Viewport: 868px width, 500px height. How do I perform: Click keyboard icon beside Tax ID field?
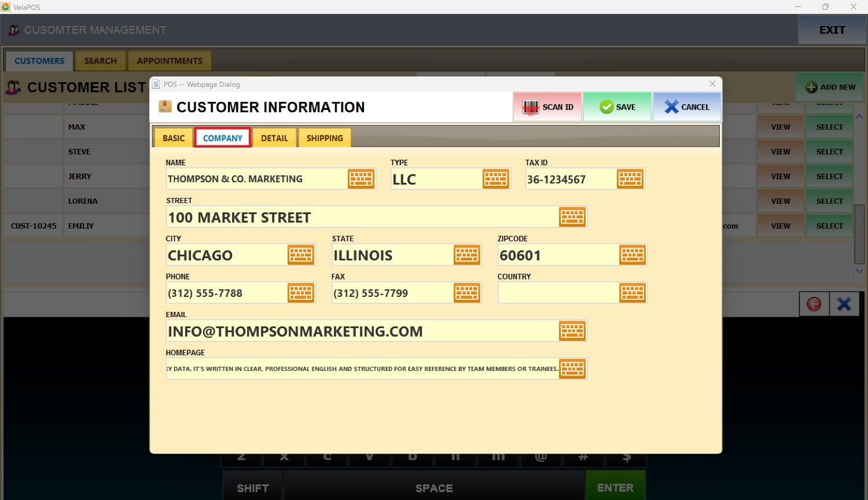point(630,179)
